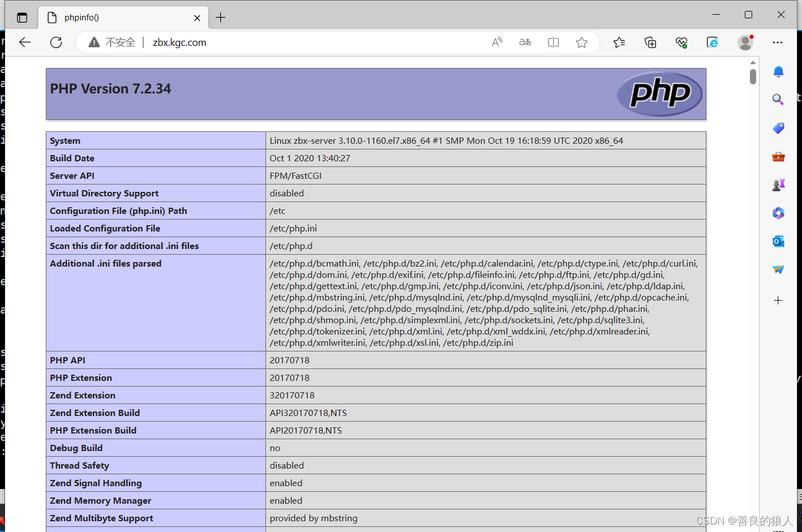The width and height of the screenshot is (802, 532).
Task: Open the user profile avatar
Action: coord(745,42)
